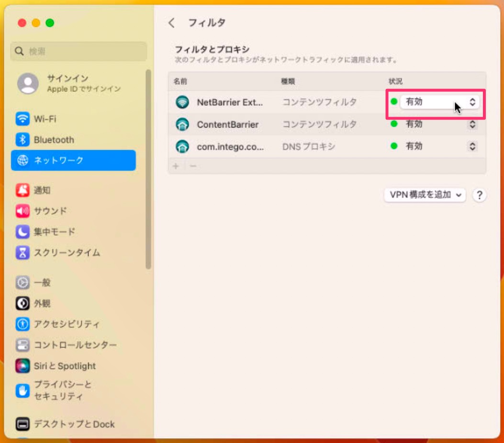Click the 検索 search field
The height and width of the screenshot is (443, 504).
click(x=79, y=51)
